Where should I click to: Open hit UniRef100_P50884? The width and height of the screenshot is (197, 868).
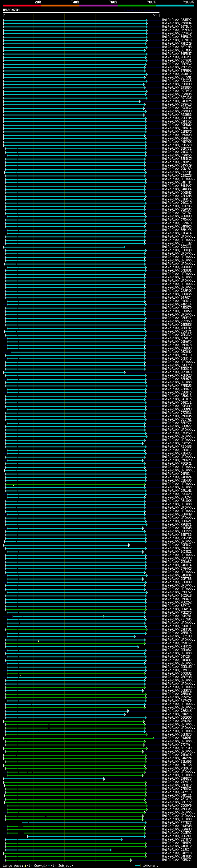pos(177,23)
